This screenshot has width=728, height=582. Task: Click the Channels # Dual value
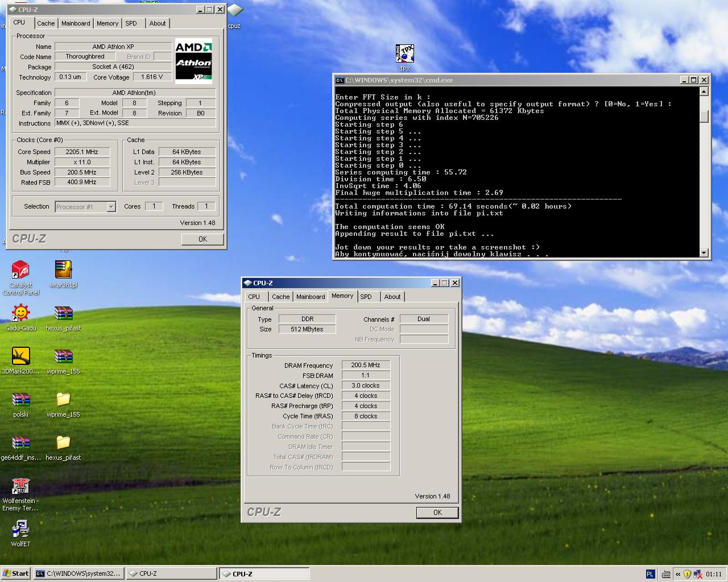click(424, 319)
